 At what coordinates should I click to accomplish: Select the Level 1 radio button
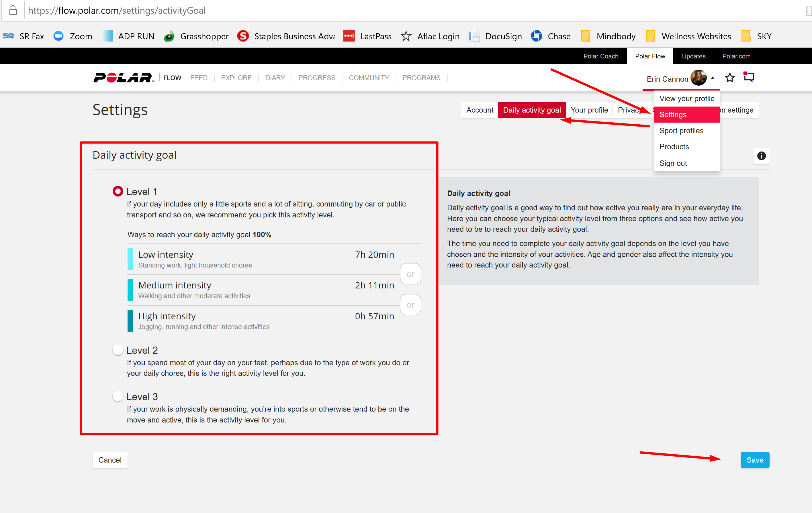tap(118, 191)
